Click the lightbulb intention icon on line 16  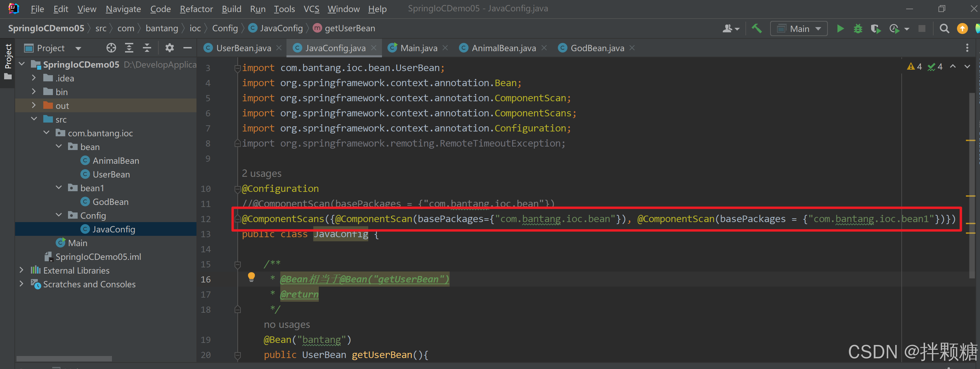point(251,277)
